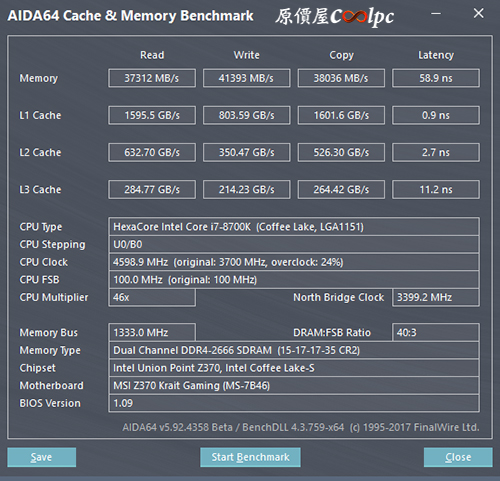Select North Bridge Clock value field
The image size is (500, 481).
(x=436, y=297)
